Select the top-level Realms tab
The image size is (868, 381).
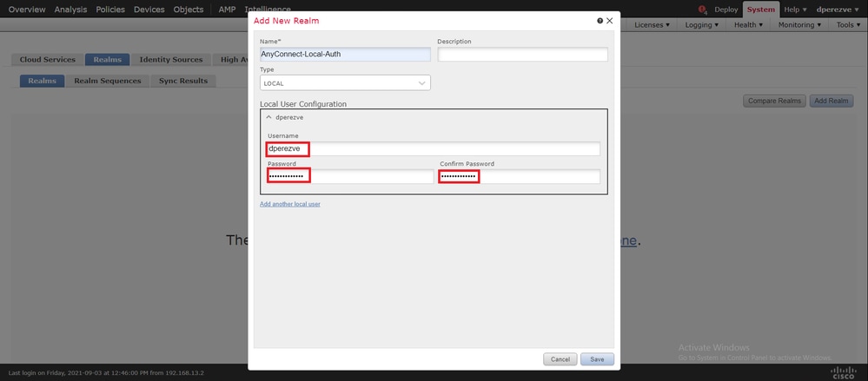click(x=108, y=60)
